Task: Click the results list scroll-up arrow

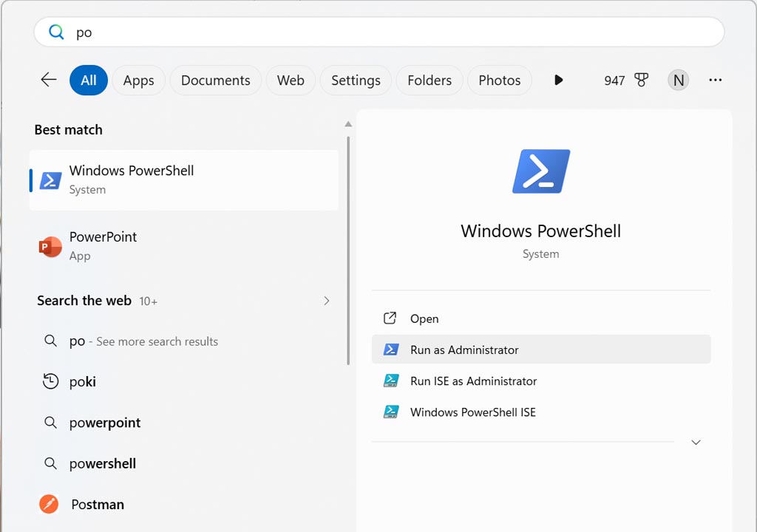Action: tap(348, 124)
